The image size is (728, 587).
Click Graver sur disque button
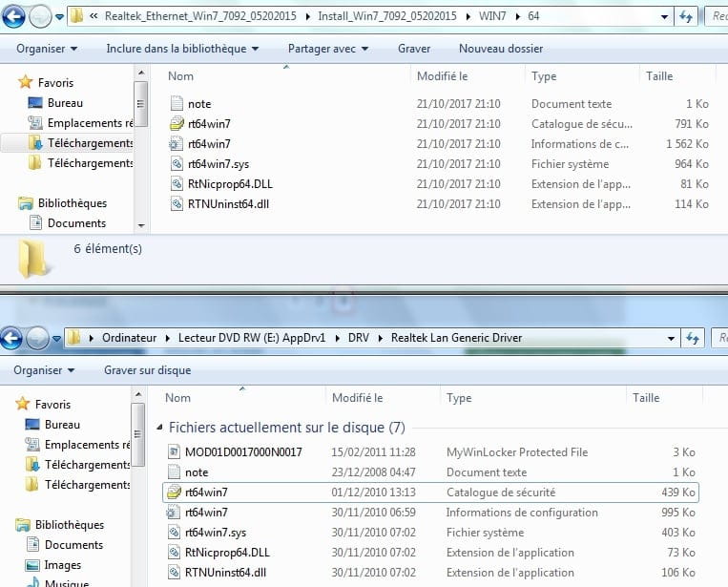coord(147,370)
